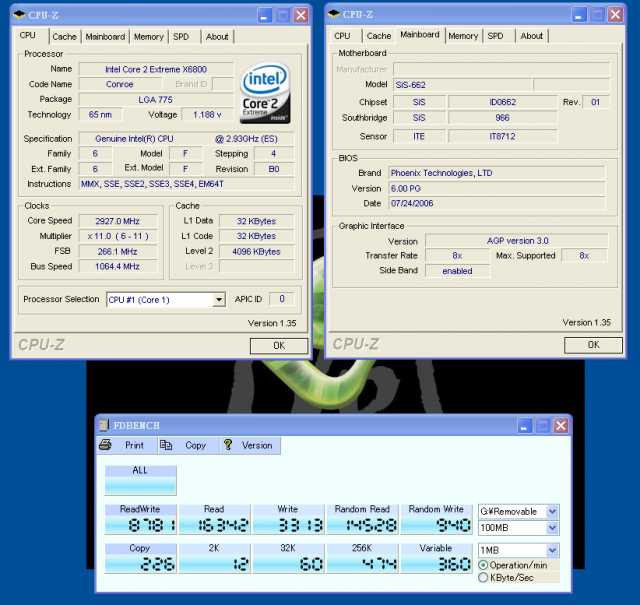This screenshot has width=640, height=605.
Task: Open About tab in left CPU-Z
Action: point(217,37)
